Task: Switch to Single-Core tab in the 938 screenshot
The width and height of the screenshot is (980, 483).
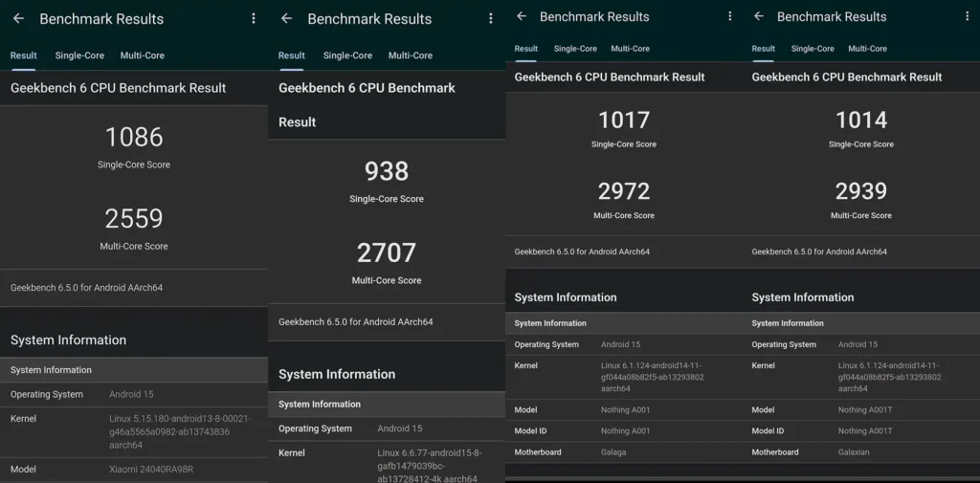Action: point(347,55)
